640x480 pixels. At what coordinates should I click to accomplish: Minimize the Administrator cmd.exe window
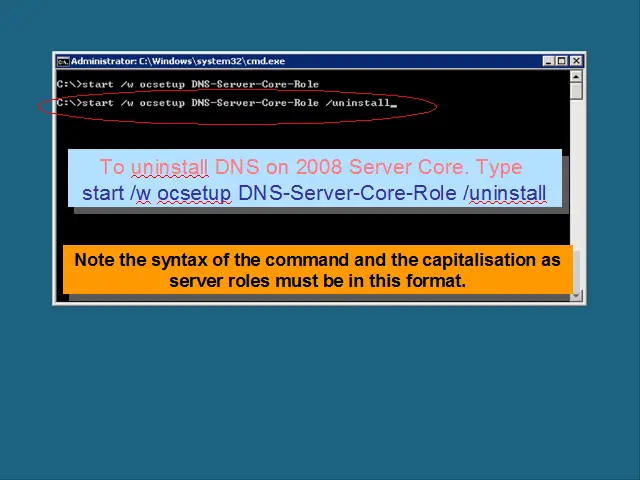(549, 61)
